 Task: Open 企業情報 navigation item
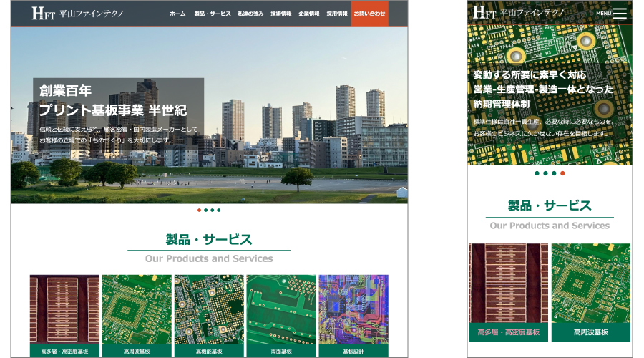coord(309,14)
